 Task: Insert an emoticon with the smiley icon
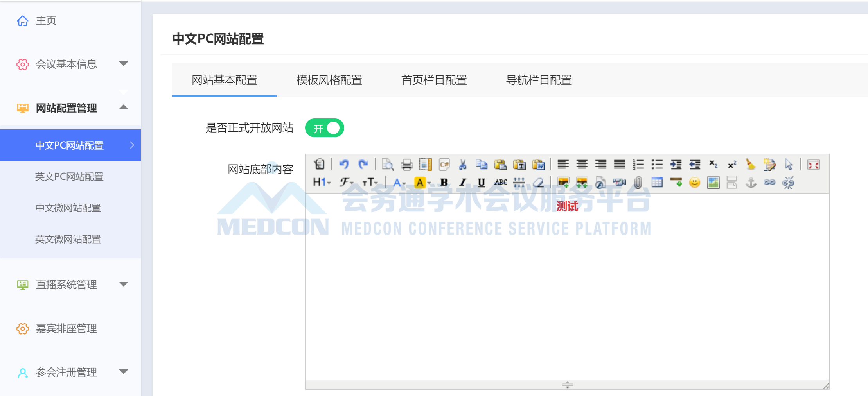pos(694,183)
